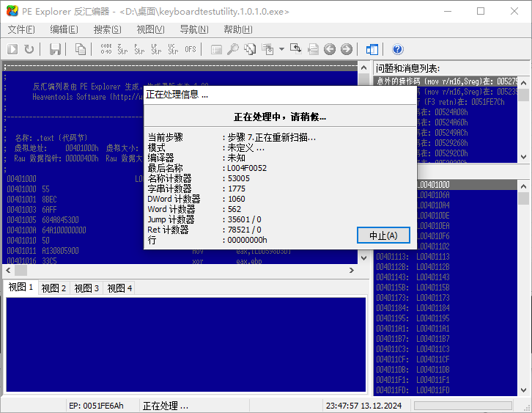Open the dropdown arrow in the toolbar

point(281,49)
